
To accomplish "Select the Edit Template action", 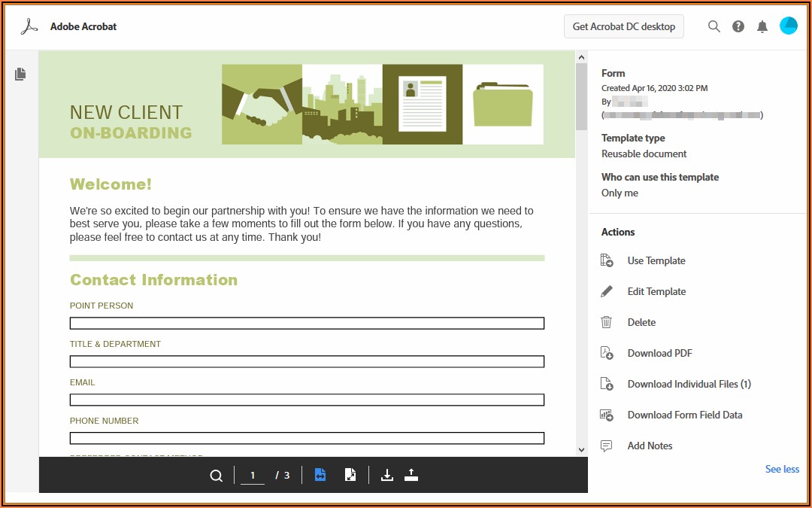I will 656,291.
